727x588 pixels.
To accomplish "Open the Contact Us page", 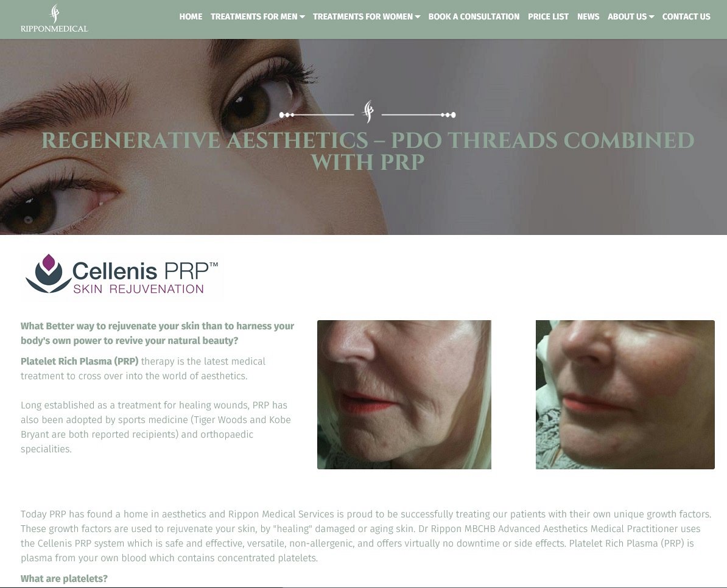I will 686,16.
